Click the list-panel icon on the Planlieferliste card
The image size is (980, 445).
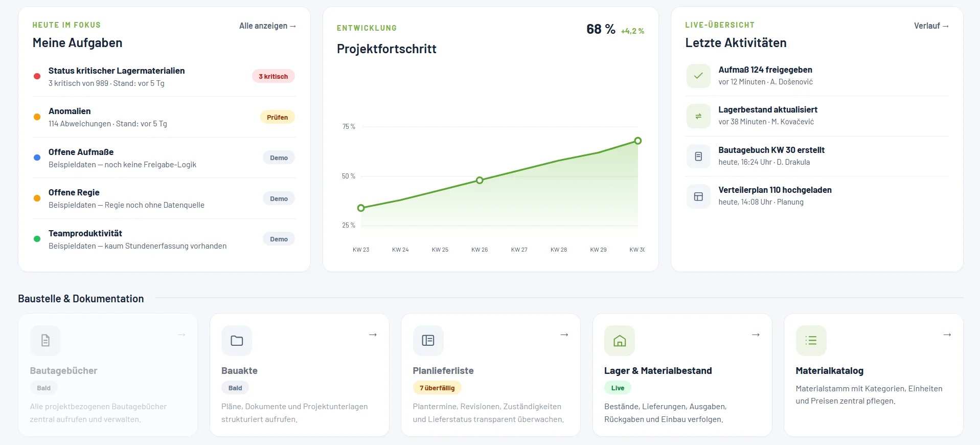point(428,341)
